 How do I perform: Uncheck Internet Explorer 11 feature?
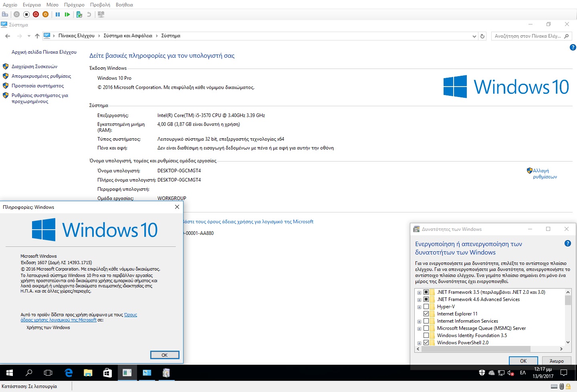click(x=426, y=314)
